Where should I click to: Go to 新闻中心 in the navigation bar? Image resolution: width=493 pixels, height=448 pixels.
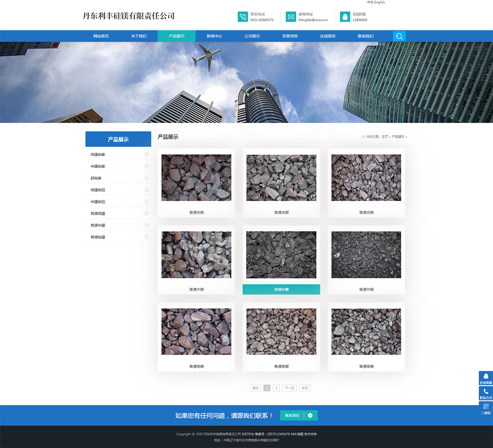(x=214, y=36)
